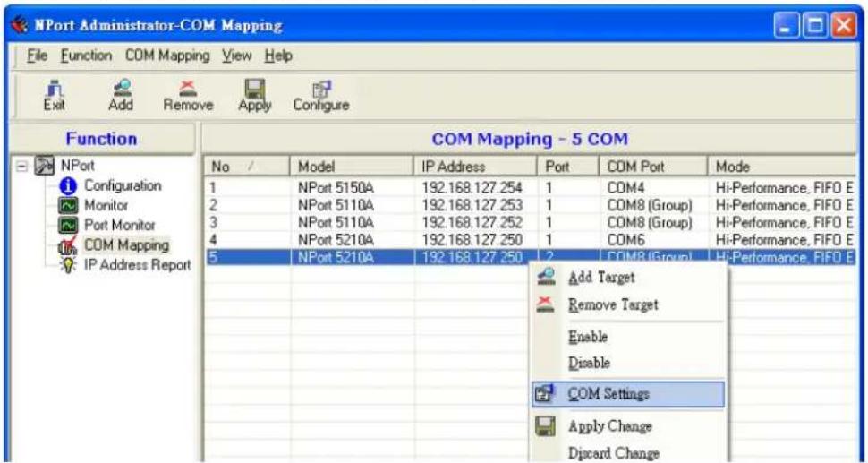
Task: Open the View menu
Action: coord(237,56)
